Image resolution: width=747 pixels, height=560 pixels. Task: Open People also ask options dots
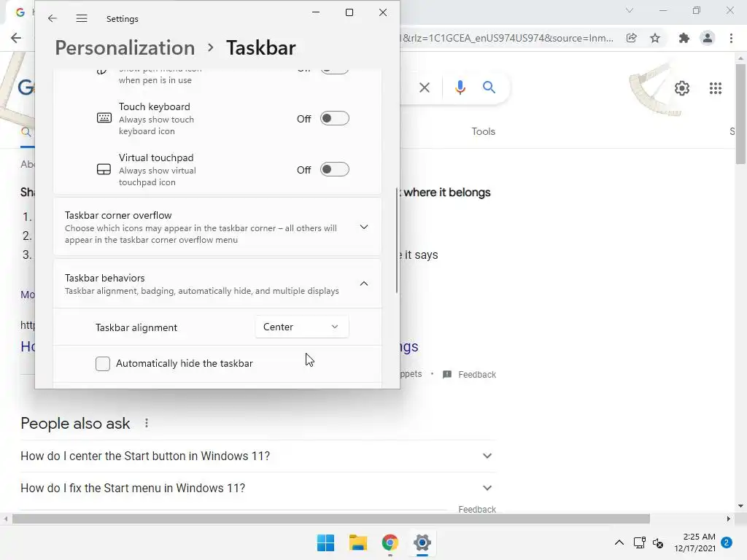(147, 423)
